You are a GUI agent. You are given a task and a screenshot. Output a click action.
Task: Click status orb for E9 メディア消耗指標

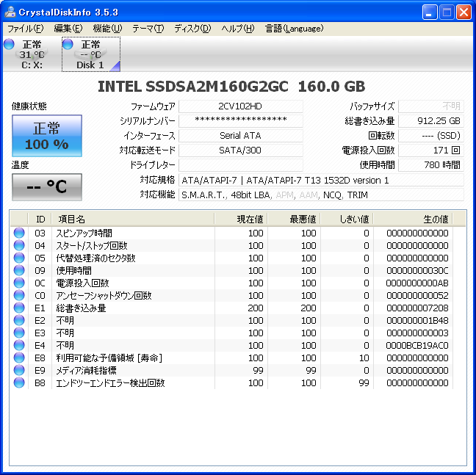19,370
